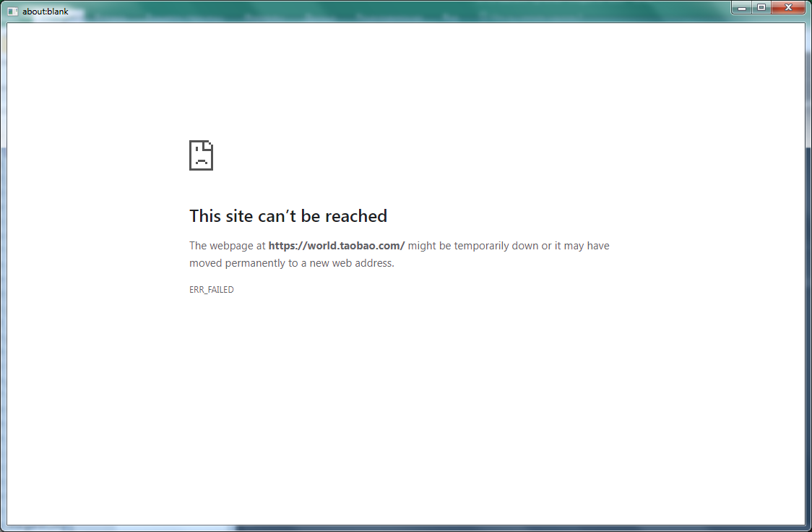
Task: Maximize the about:blank window
Action: coord(761,8)
